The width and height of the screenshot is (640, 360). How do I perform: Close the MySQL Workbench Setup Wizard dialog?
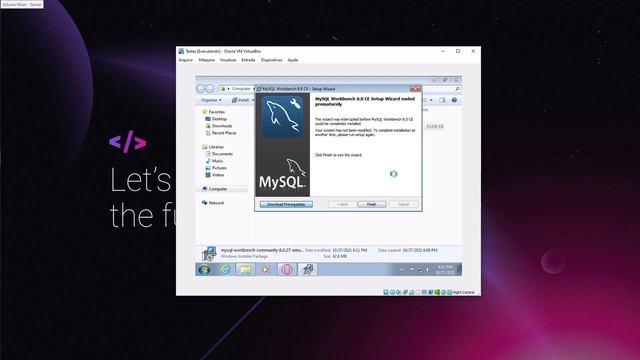pos(415,89)
